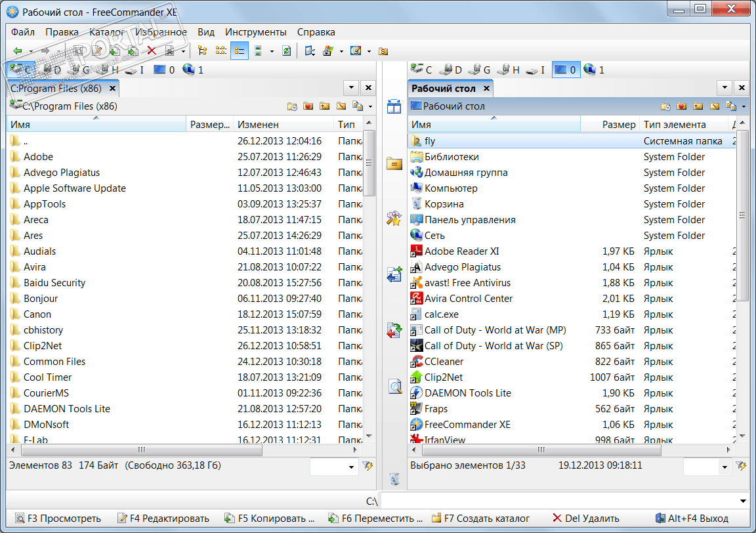Click the splitter icon with green plus
The image size is (756, 533).
click(394, 274)
